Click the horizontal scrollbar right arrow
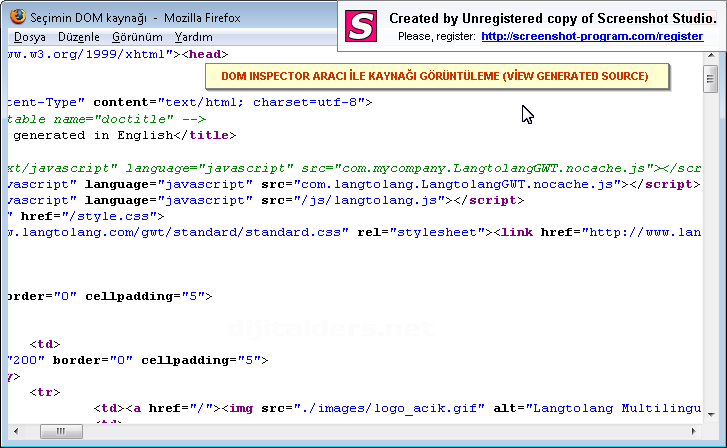 tap(693, 431)
